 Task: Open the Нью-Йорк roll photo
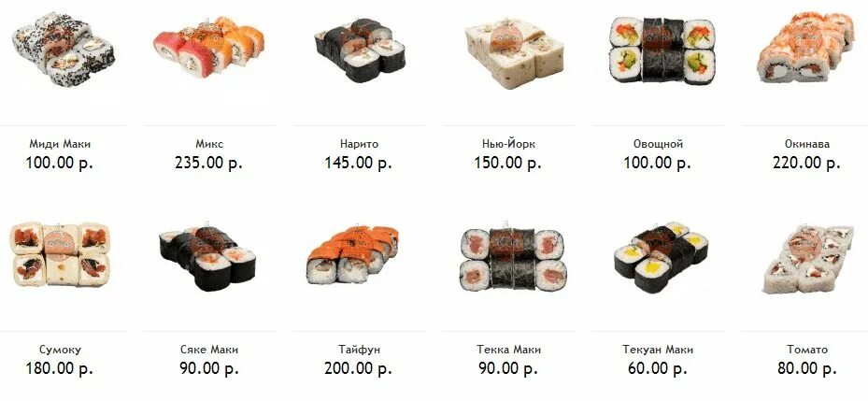coord(513,53)
